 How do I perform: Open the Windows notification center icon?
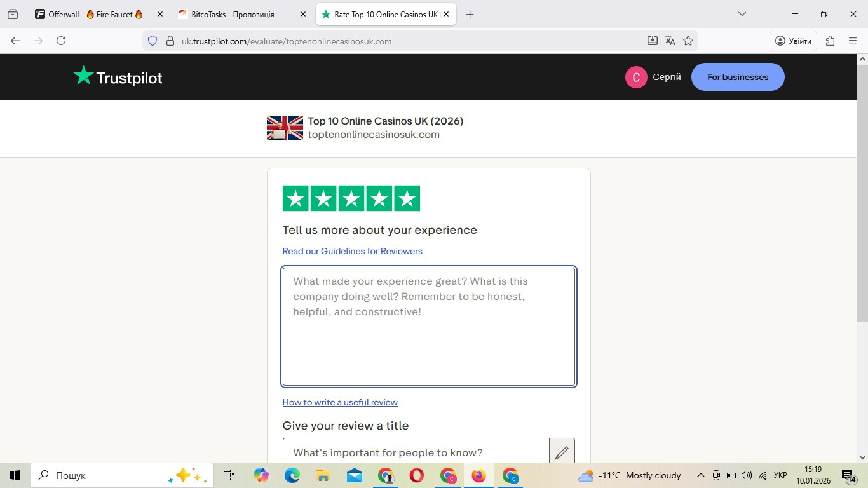pos(848,475)
